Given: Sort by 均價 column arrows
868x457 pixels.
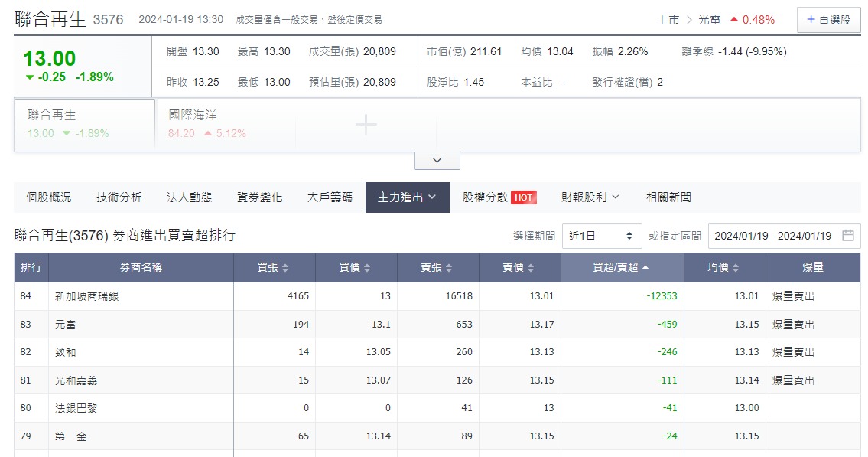Looking at the screenshot, I should [736, 268].
